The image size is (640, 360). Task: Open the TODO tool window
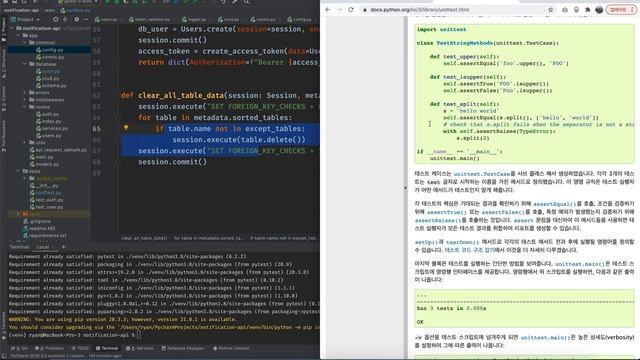pos(80,348)
